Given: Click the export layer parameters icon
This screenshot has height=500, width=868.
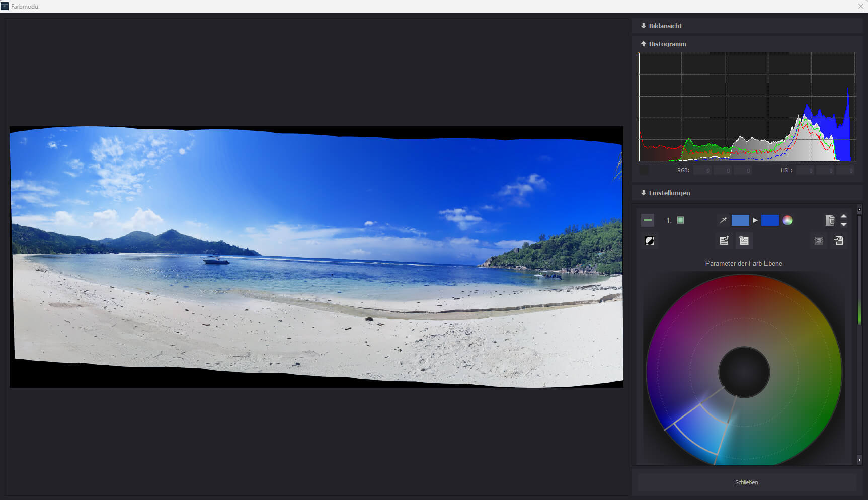Looking at the screenshot, I should [x=724, y=241].
